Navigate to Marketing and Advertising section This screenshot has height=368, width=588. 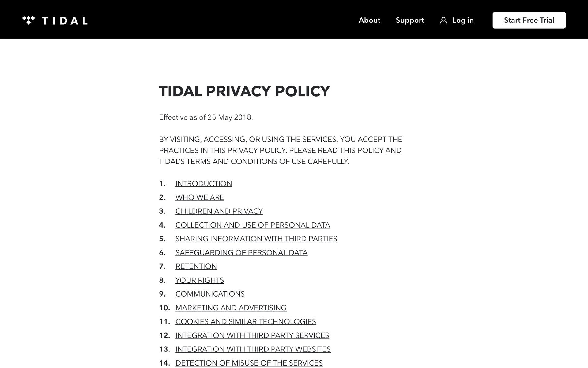231,308
